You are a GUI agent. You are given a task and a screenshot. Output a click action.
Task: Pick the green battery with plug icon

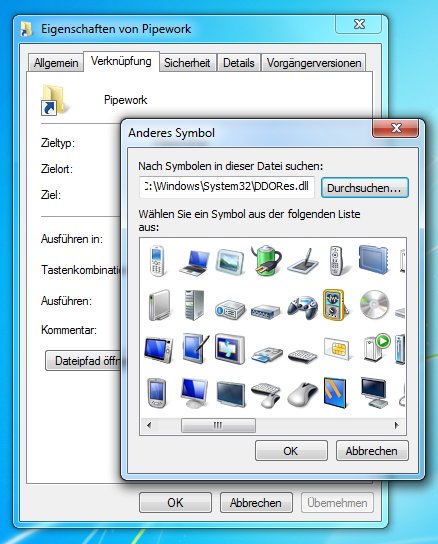[266, 260]
